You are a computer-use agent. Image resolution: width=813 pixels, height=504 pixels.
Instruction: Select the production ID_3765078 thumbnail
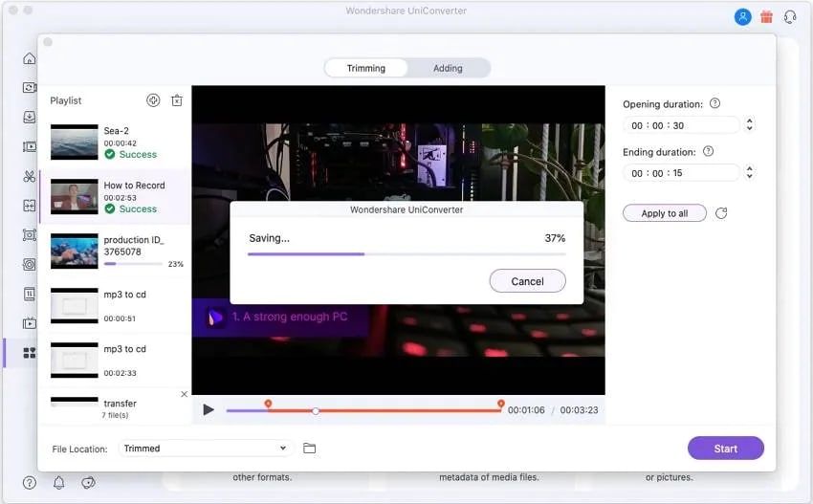[x=75, y=251]
